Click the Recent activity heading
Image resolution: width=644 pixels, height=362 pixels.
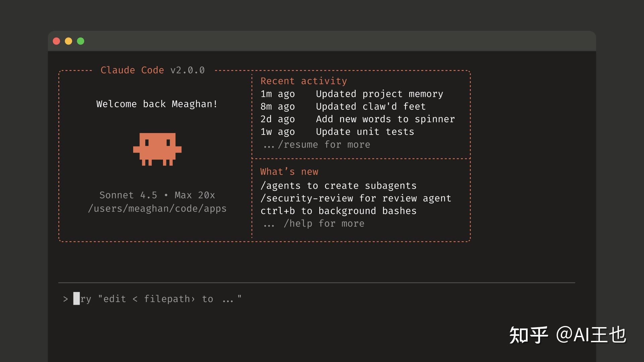coord(304,81)
